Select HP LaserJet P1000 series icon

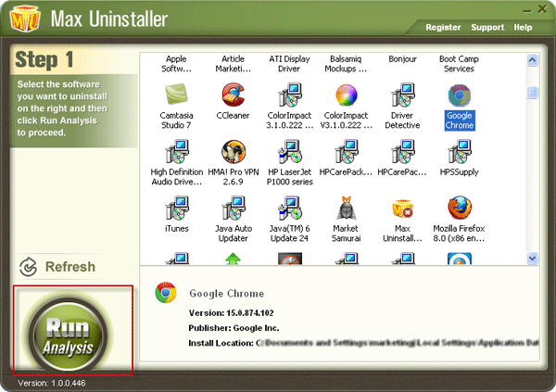(x=290, y=151)
